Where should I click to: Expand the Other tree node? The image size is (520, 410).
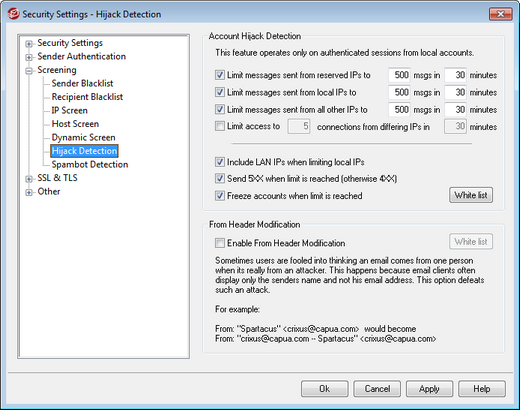click(x=29, y=192)
